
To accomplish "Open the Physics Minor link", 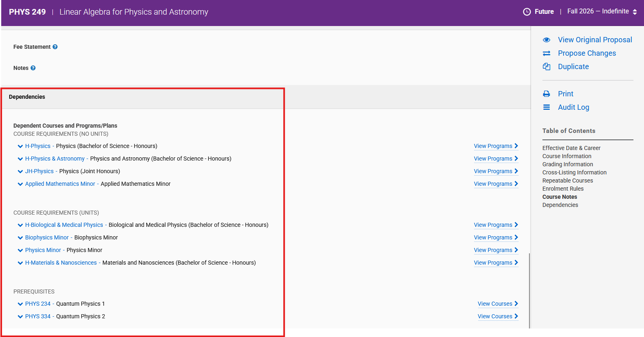I will (43, 250).
